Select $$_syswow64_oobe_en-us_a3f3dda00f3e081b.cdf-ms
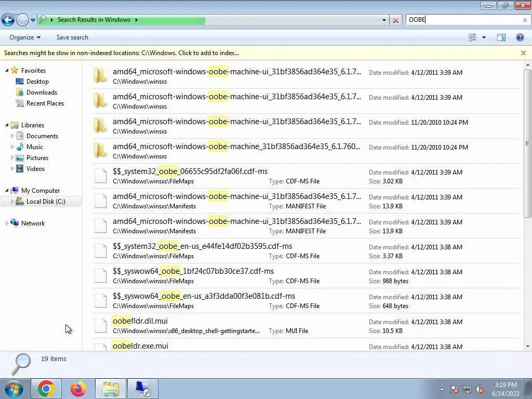This screenshot has height=399, width=532. click(x=305, y=301)
